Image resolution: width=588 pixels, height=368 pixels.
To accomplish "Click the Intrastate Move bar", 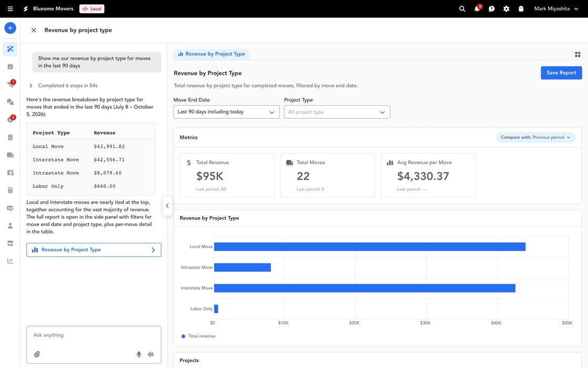I will coord(242,268).
